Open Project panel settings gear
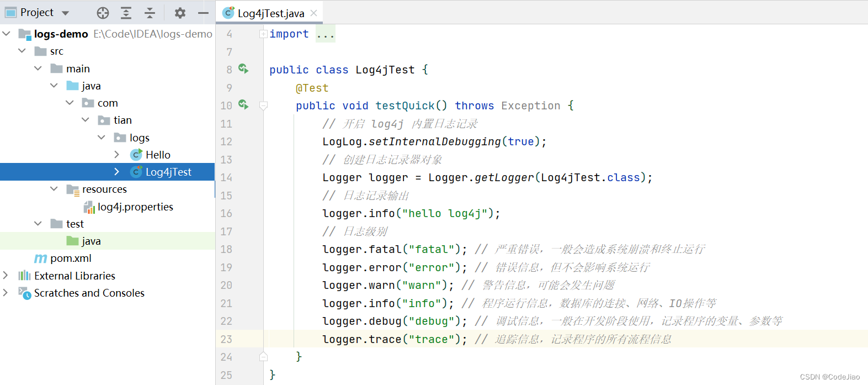 pyautogui.click(x=180, y=13)
